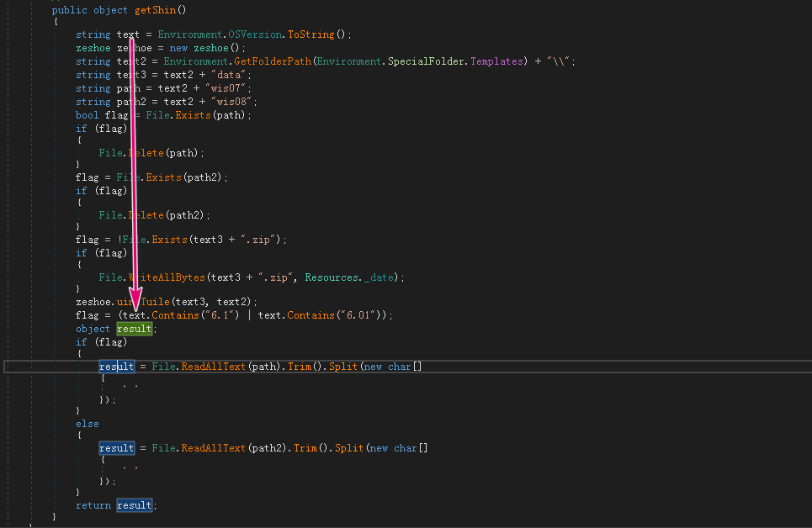
Task: Click second Contains call before "6.01"
Action: (x=310, y=314)
